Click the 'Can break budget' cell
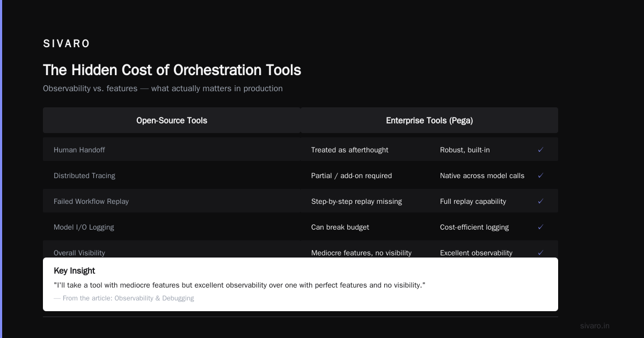Image resolution: width=644 pixels, height=338 pixels. click(x=340, y=227)
